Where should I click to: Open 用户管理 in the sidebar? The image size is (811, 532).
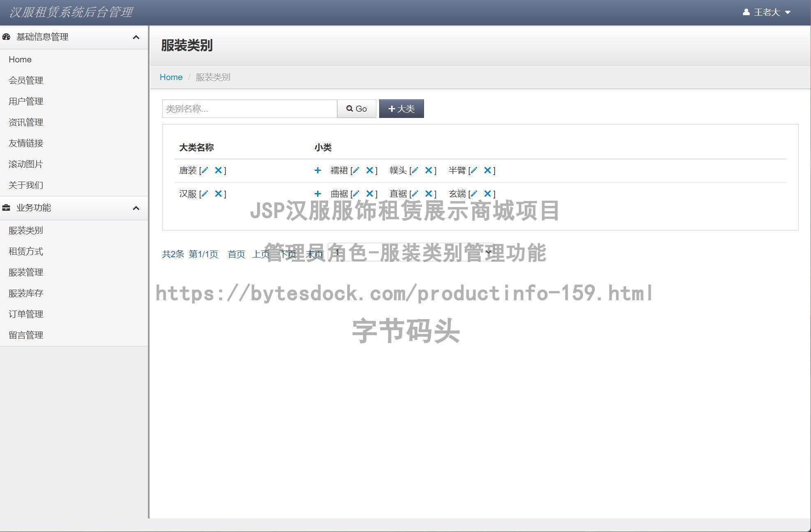coord(26,101)
